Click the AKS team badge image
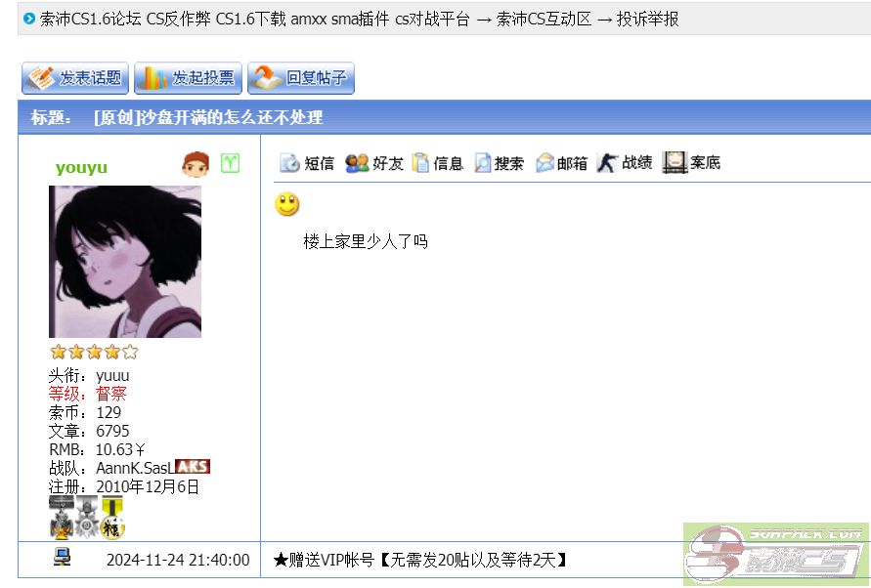 click(193, 467)
